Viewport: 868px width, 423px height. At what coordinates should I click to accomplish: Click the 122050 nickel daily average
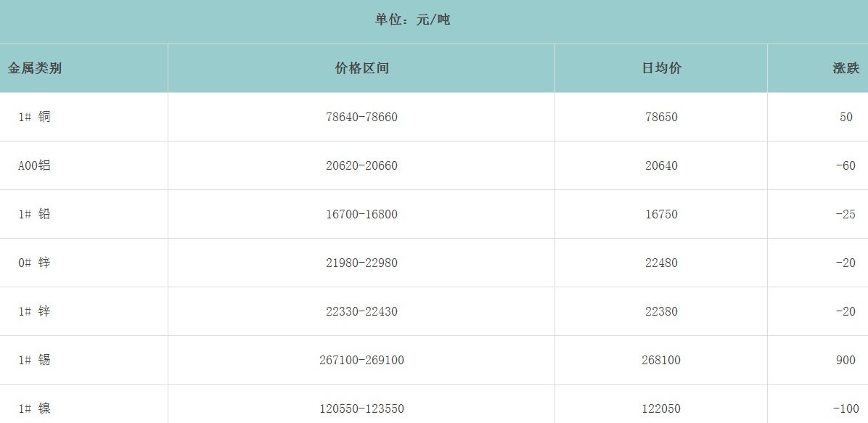pyautogui.click(x=661, y=408)
